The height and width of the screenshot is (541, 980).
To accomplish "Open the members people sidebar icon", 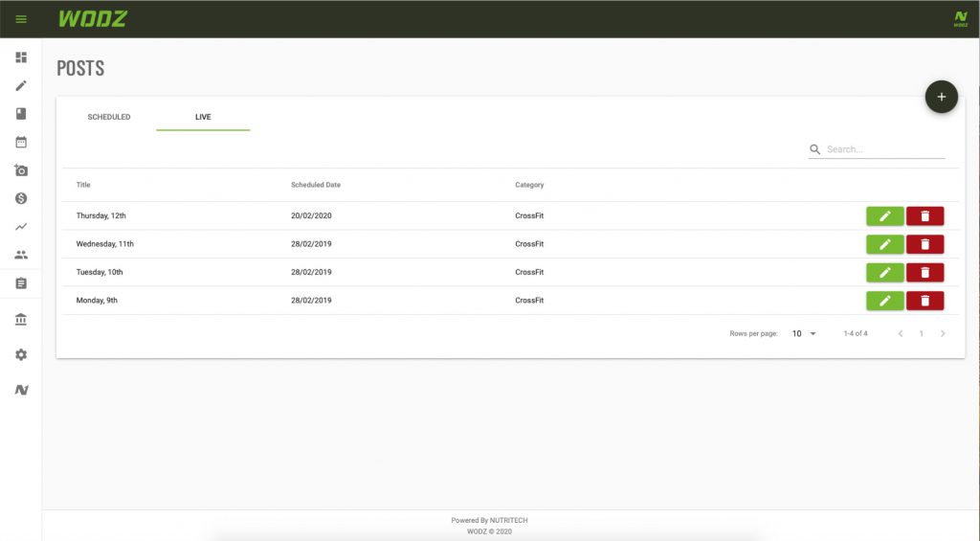I will point(21,255).
